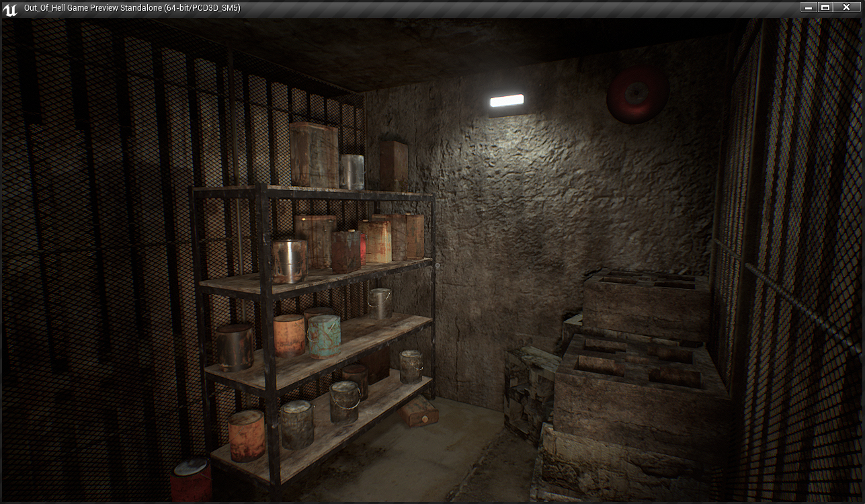Select the dark can on third shelf left
The width and height of the screenshot is (865, 504).
[x=235, y=347]
